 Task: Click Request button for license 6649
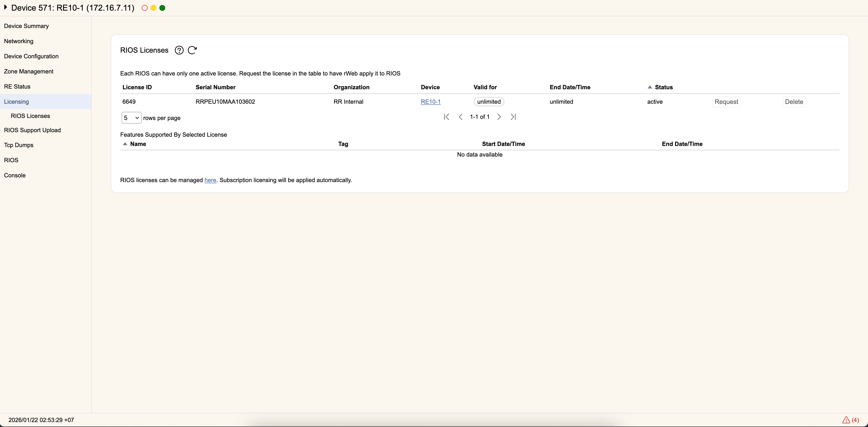(726, 102)
